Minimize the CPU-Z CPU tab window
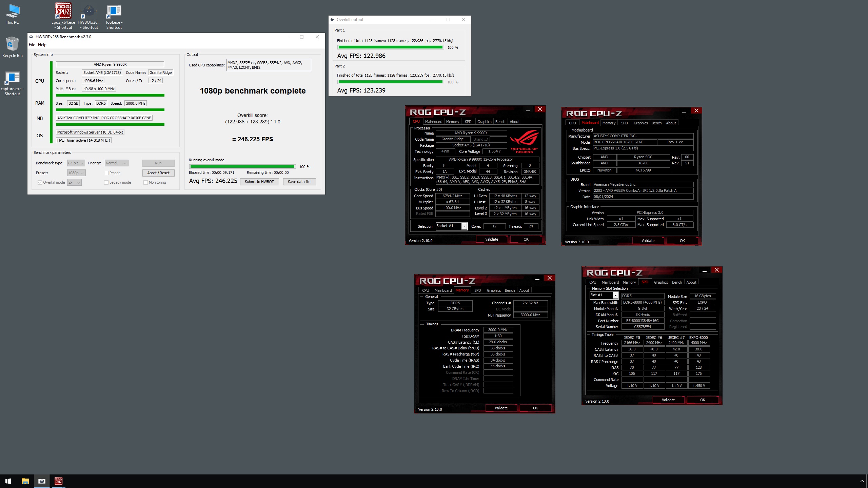 [x=528, y=110]
